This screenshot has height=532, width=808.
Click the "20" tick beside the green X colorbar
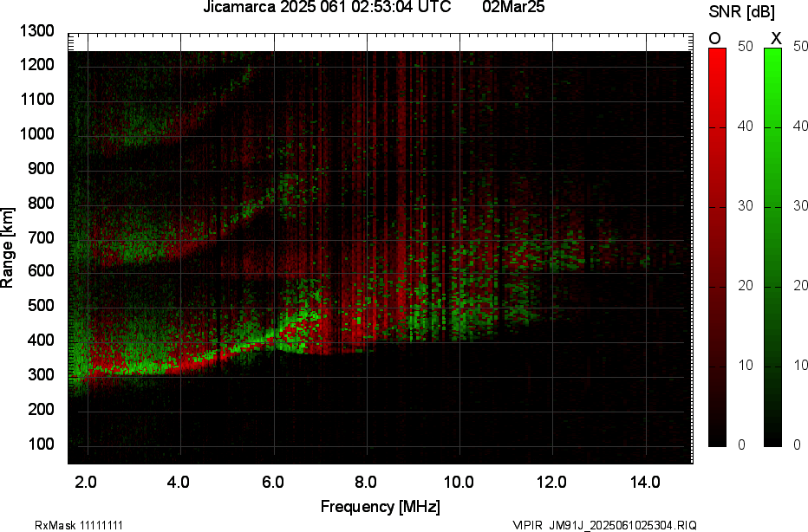(x=800, y=285)
